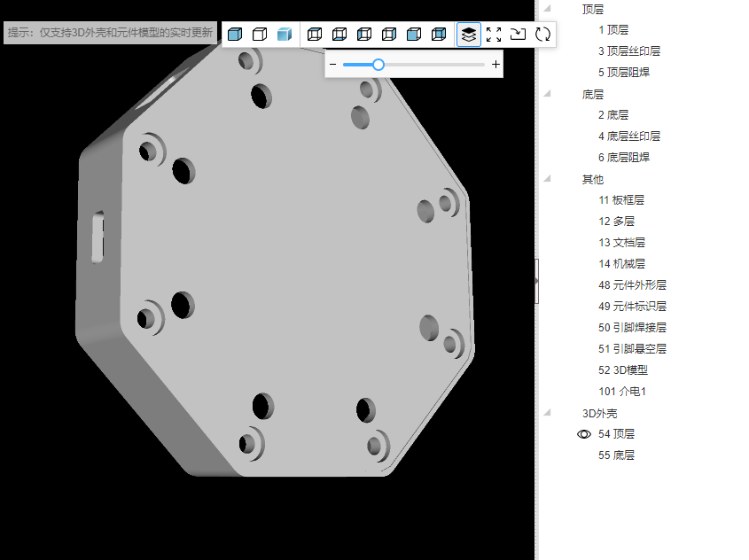
Task: Select the solid shaded cube render mode
Action: click(235, 35)
